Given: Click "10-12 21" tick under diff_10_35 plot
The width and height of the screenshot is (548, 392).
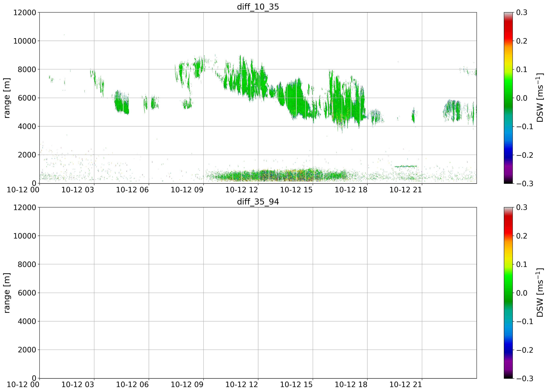Looking at the screenshot, I should [406, 190].
